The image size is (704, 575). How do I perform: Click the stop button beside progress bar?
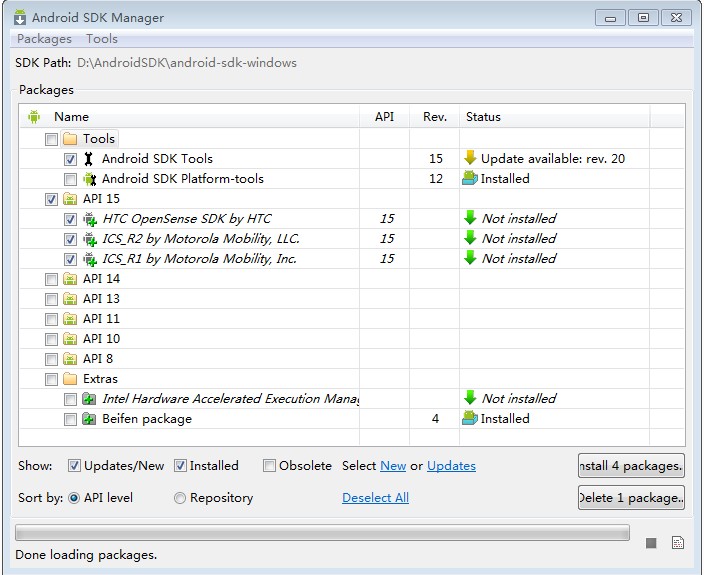pyautogui.click(x=651, y=543)
